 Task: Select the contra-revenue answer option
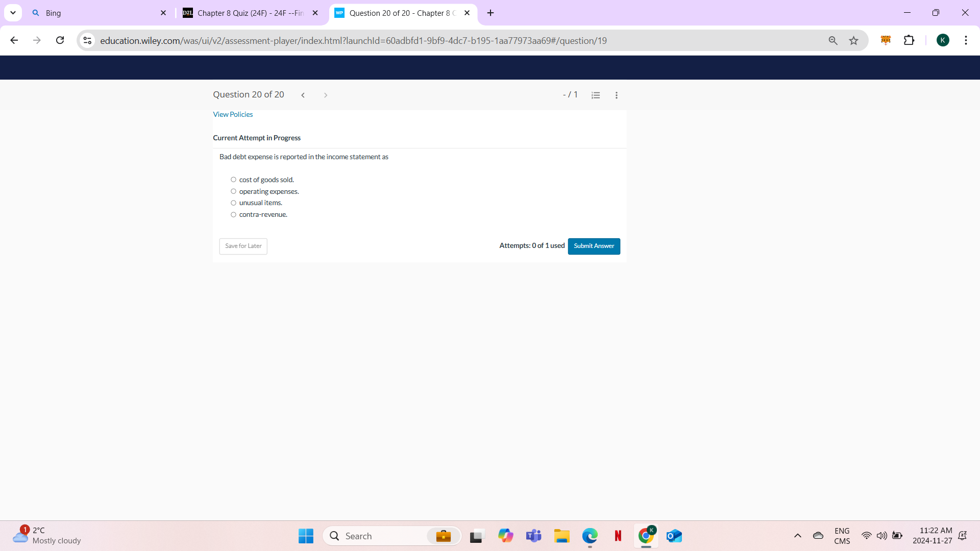click(233, 214)
